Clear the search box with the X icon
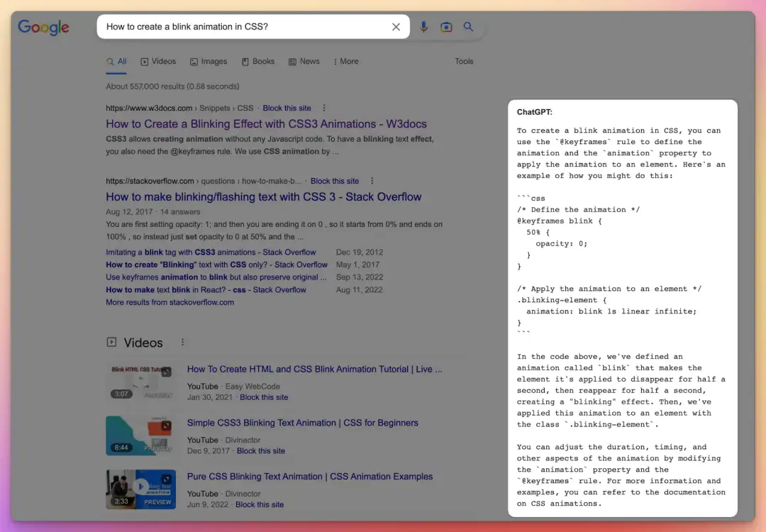The image size is (766, 532). (396, 27)
